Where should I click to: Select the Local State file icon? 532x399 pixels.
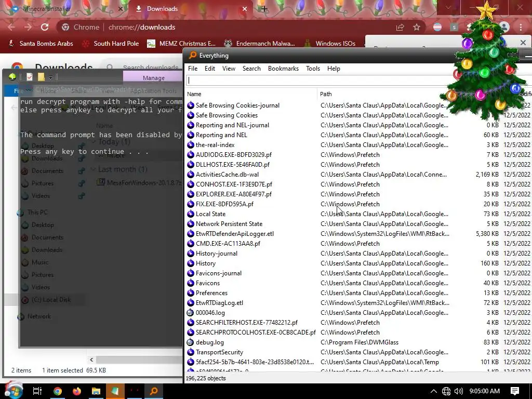click(x=191, y=214)
